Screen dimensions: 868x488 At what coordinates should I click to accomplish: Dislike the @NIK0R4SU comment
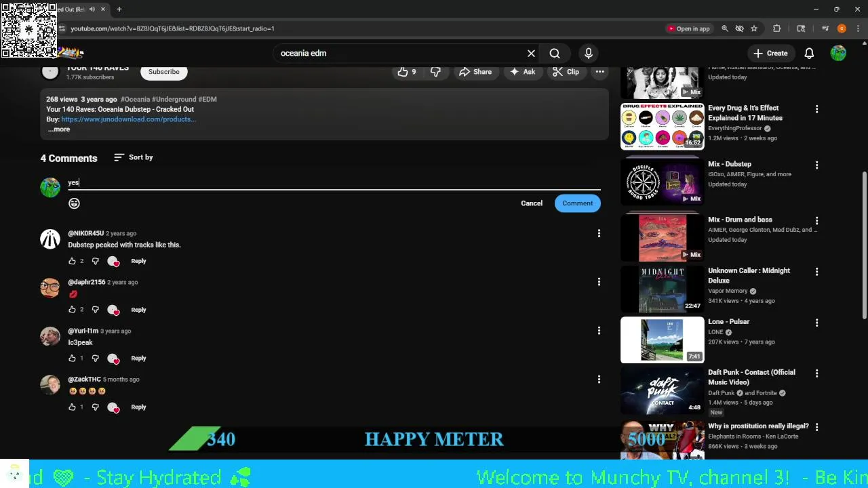click(95, 261)
